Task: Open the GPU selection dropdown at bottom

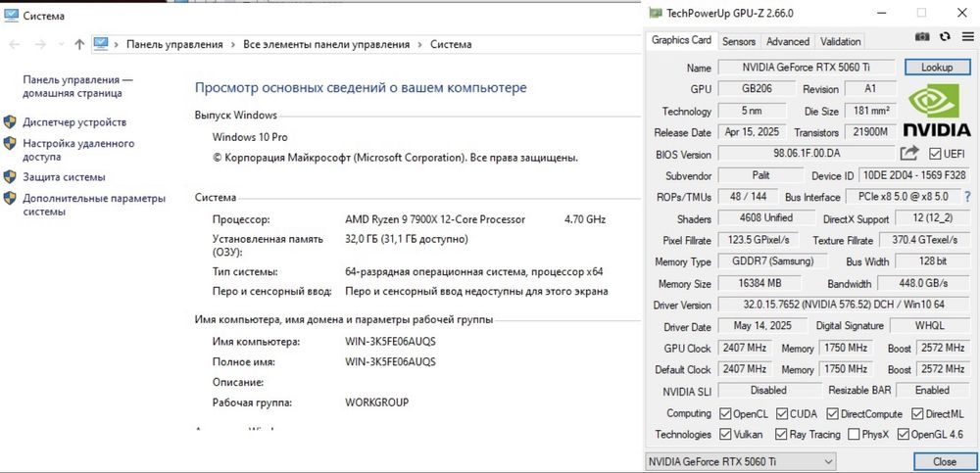Action: click(740, 462)
